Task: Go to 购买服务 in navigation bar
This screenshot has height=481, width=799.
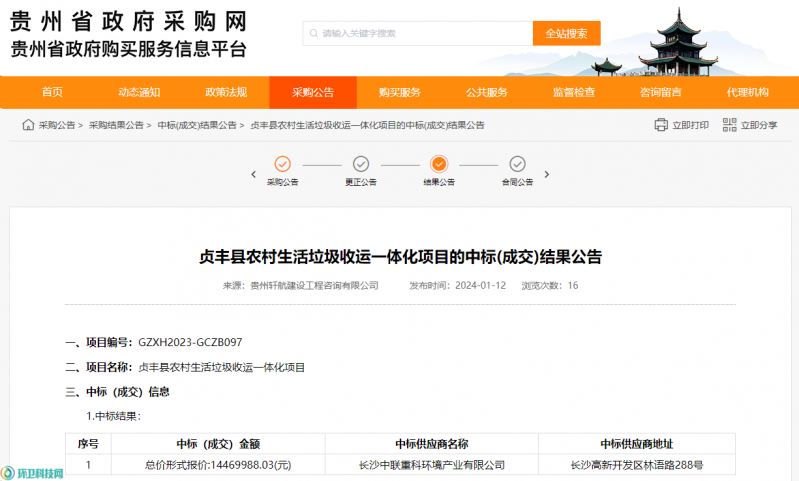Action: click(x=399, y=92)
